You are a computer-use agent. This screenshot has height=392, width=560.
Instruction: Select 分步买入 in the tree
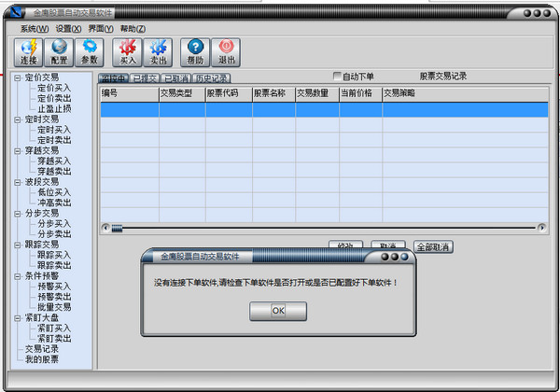tap(54, 224)
